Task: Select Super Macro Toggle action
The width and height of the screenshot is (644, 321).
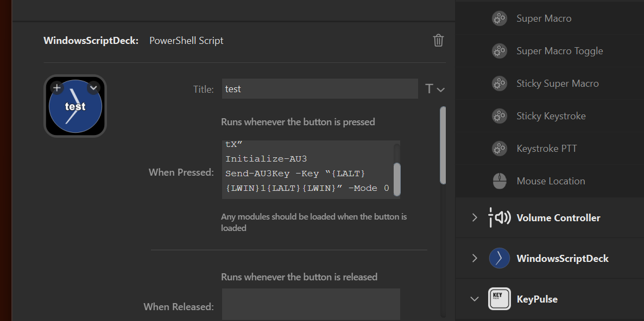Action: coord(559,51)
